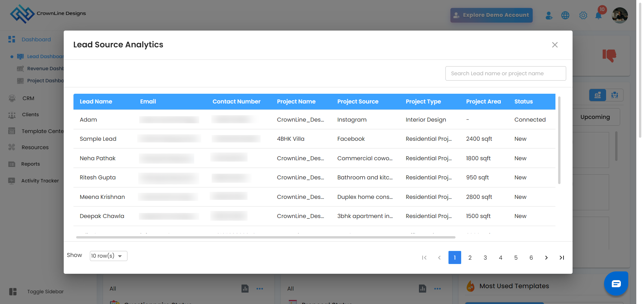
Task: Select page 6 in pagination
Action: pyautogui.click(x=531, y=258)
